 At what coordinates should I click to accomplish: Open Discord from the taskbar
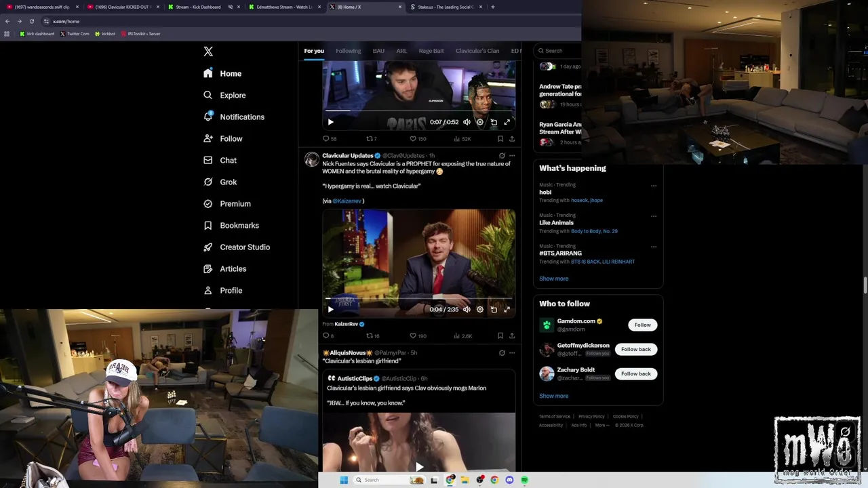(509, 480)
